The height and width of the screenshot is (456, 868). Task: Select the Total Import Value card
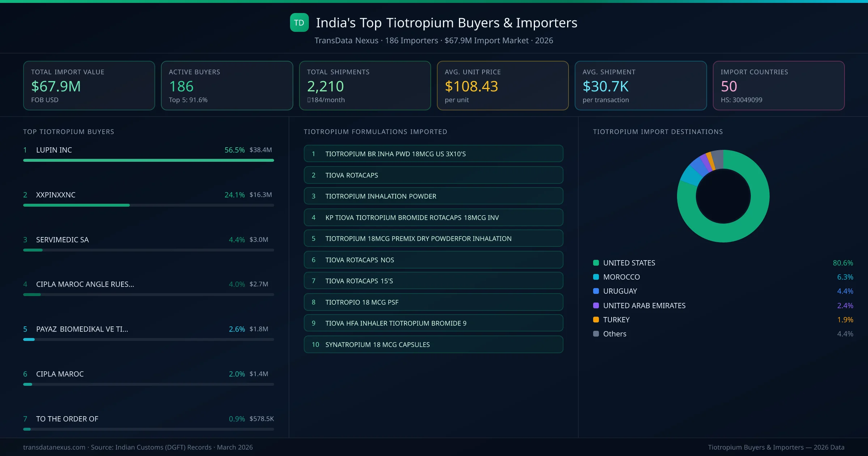tap(89, 85)
